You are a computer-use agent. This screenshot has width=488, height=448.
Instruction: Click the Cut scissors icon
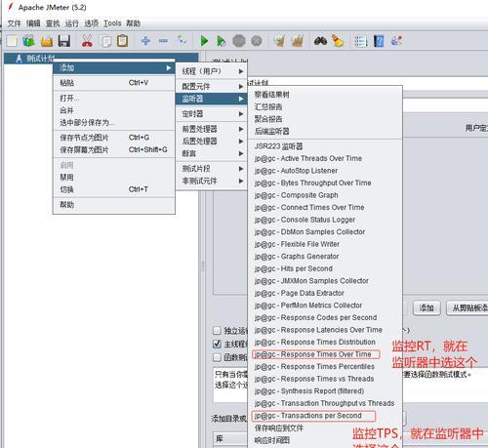87,41
